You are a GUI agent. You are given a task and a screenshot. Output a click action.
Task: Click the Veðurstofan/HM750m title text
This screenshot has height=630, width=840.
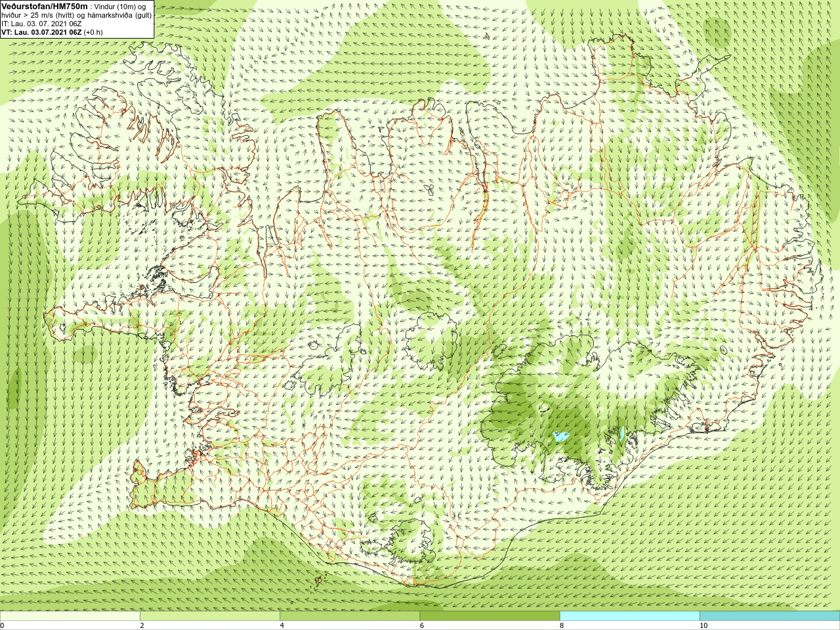45,6
